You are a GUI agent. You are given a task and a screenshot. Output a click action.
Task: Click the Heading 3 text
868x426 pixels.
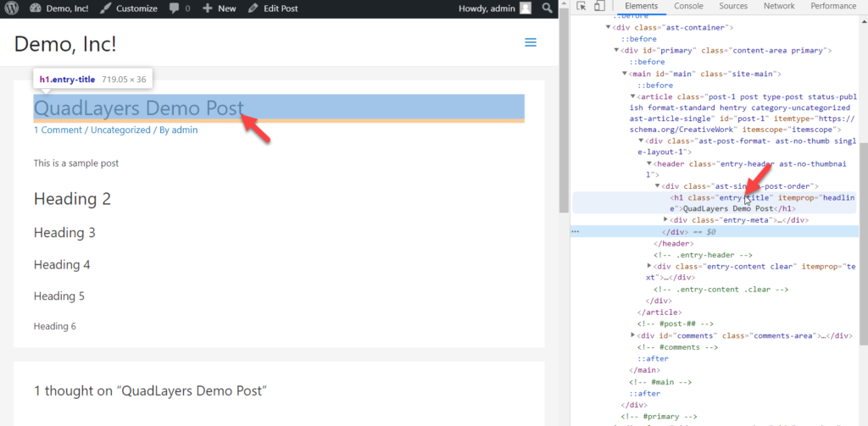click(64, 233)
